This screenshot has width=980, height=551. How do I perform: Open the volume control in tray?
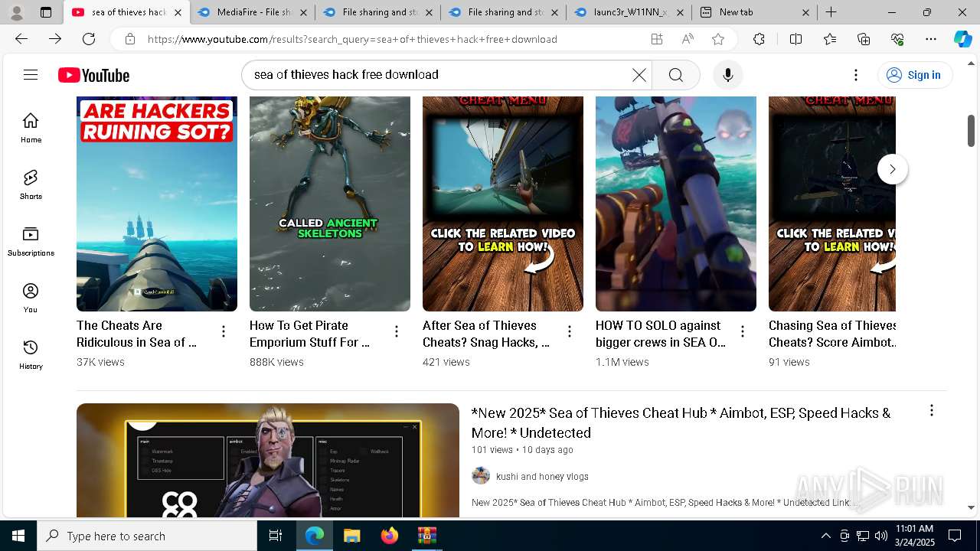pos(881,536)
